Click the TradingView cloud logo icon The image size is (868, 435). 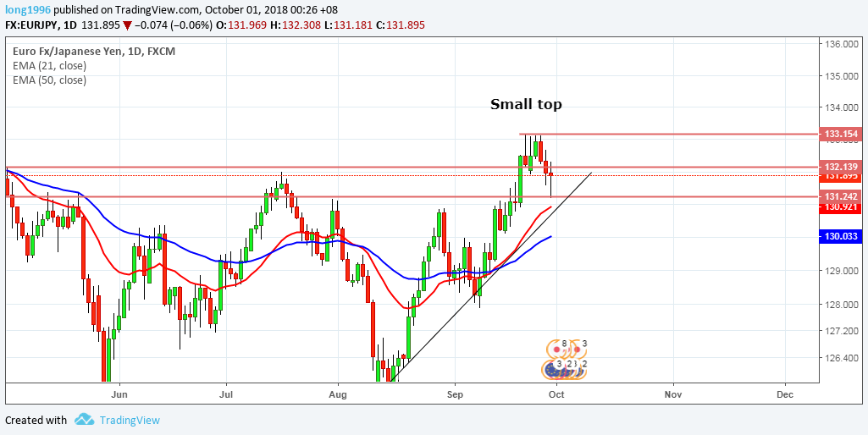[84, 420]
